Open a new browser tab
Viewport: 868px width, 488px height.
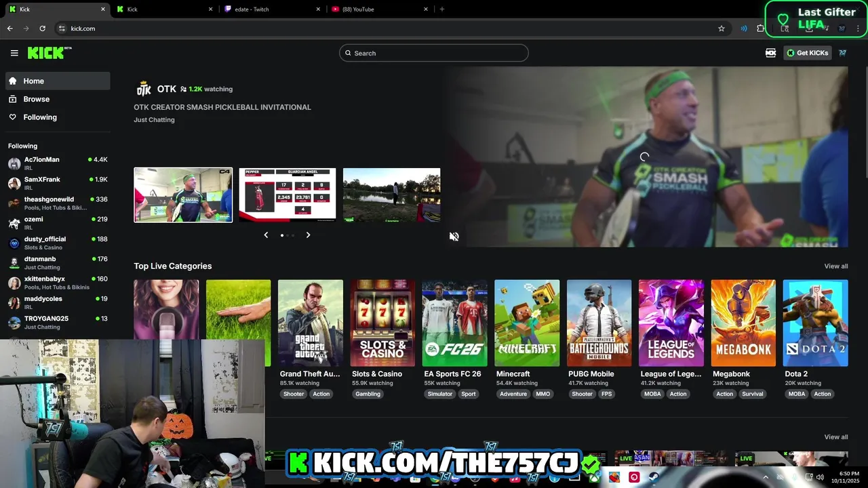(442, 9)
